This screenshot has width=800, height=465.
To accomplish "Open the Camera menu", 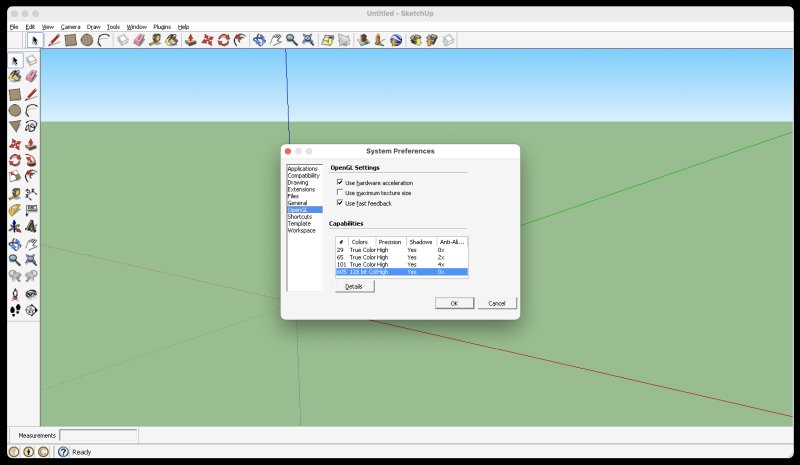I will click(69, 26).
